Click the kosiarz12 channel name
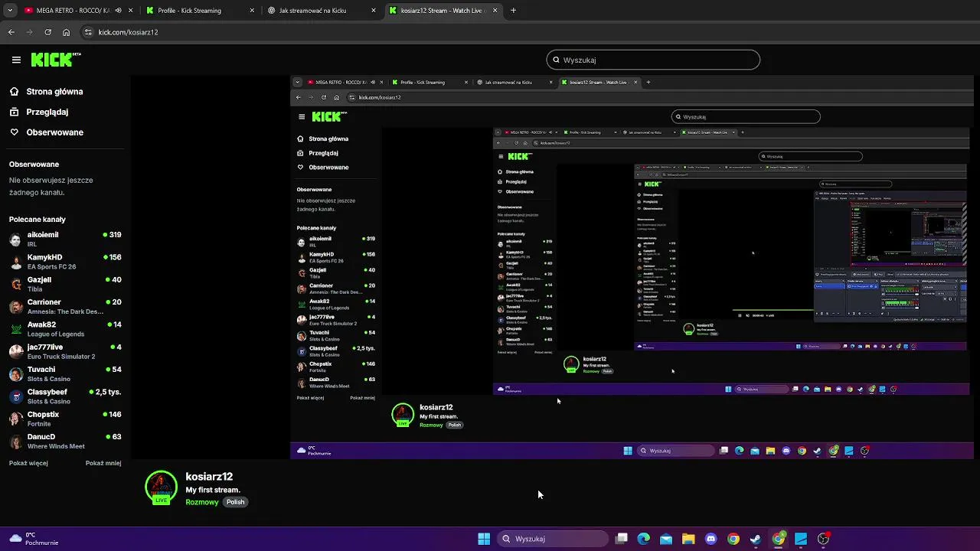 point(209,477)
